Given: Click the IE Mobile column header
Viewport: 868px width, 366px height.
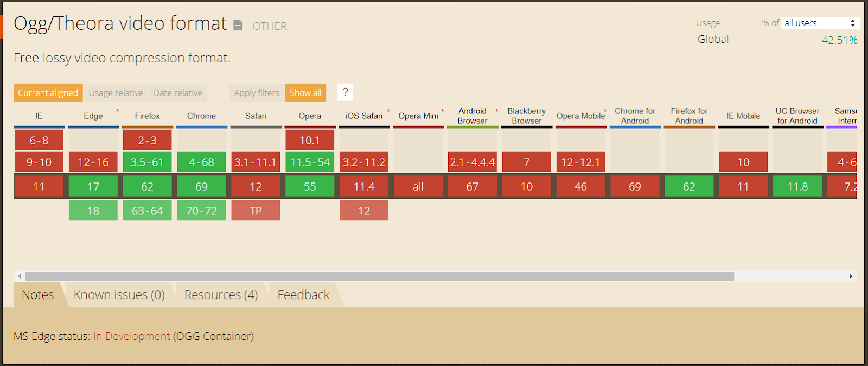Looking at the screenshot, I should coord(743,116).
